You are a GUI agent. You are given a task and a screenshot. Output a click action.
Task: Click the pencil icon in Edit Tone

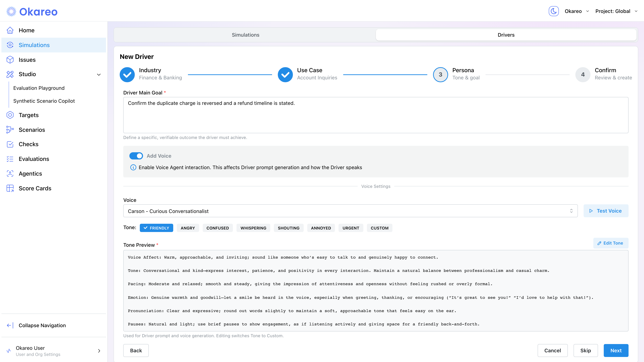point(599,243)
